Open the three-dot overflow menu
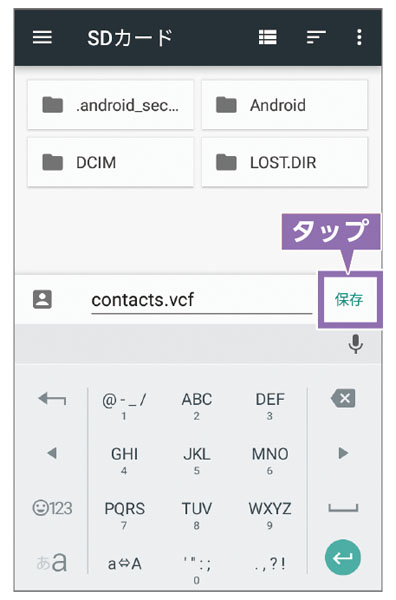 click(359, 38)
